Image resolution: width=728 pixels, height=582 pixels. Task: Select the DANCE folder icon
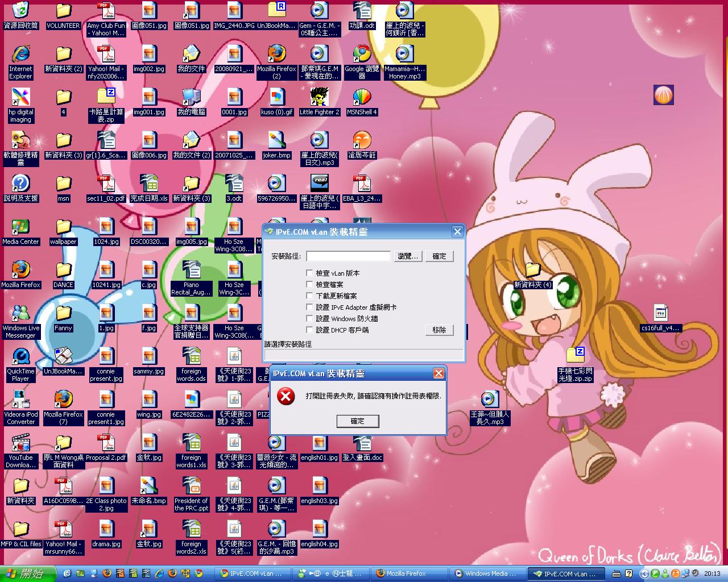[x=63, y=275]
